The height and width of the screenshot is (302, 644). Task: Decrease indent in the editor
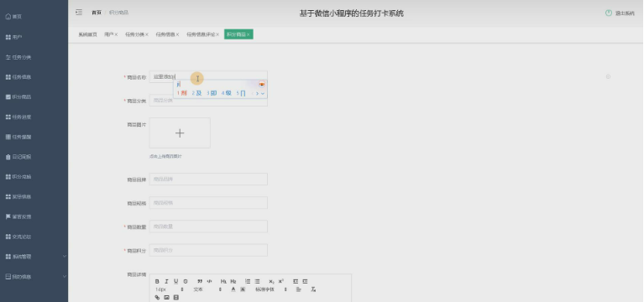point(296,282)
